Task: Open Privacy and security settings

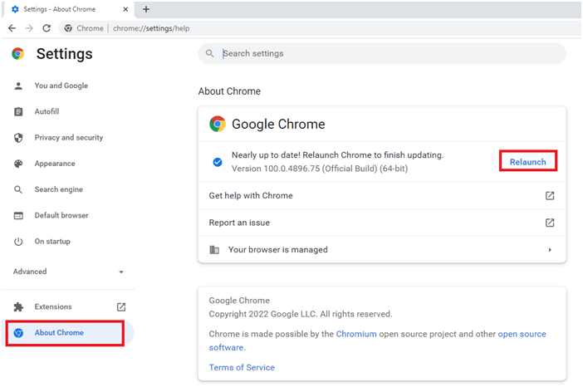Action: click(69, 138)
